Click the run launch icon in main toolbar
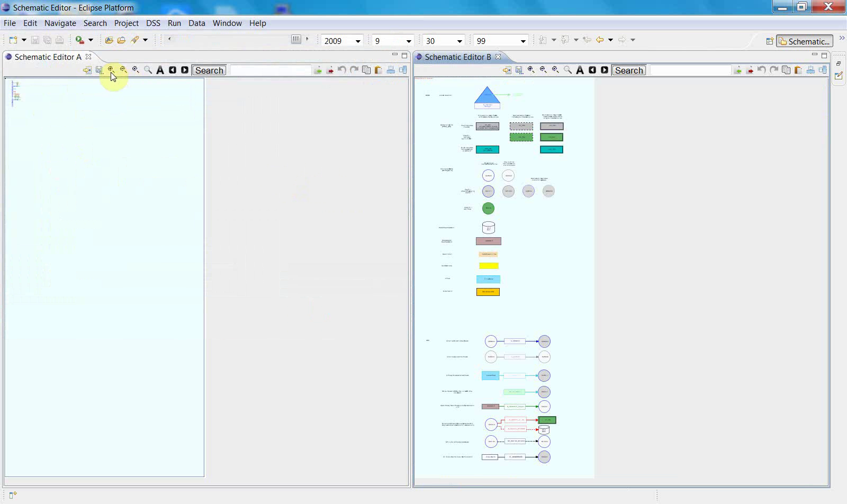 [x=79, y=40]
